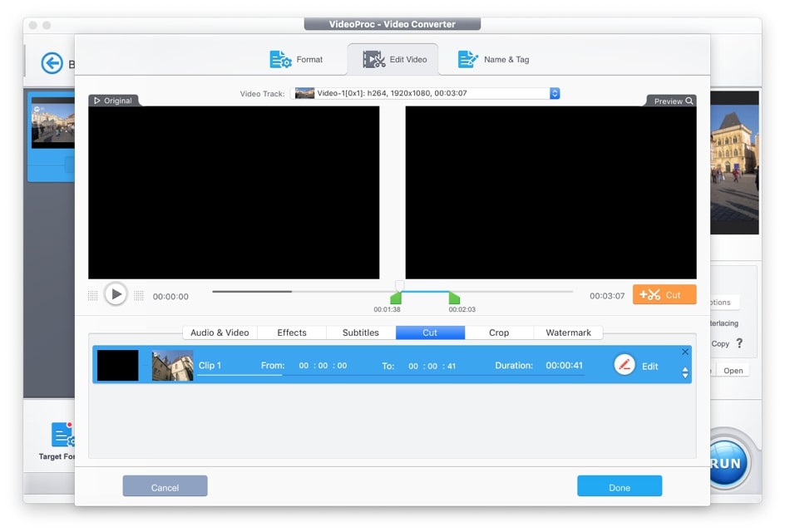Switch to the Subtitles tab

pyautogui.click(x=360, y=332)
